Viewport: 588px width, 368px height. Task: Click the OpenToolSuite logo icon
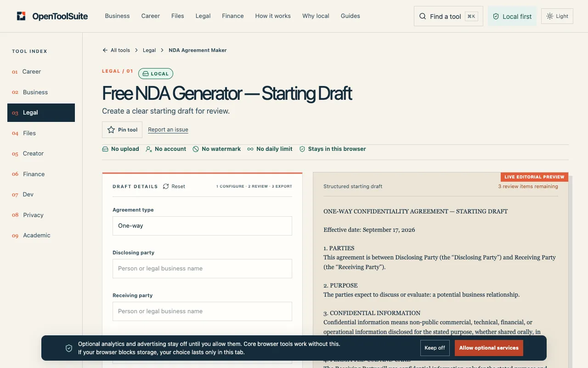(21, 16)
